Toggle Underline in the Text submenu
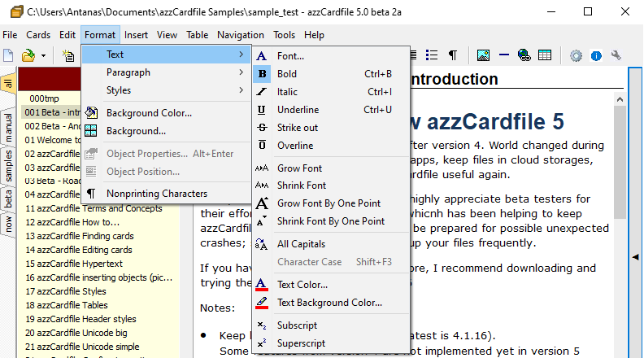The height and width of the screenshot is (358, 644). 331,110
